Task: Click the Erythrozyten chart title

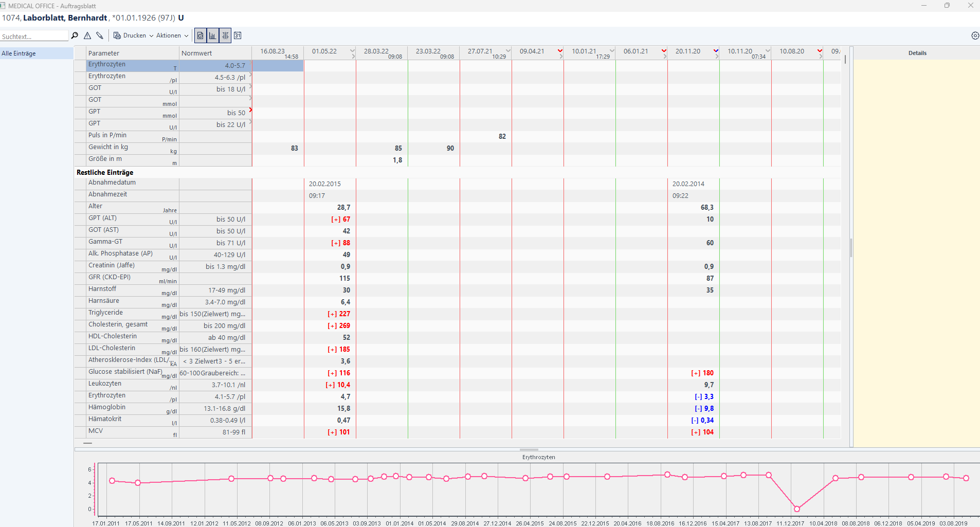Action: [538, 457]
